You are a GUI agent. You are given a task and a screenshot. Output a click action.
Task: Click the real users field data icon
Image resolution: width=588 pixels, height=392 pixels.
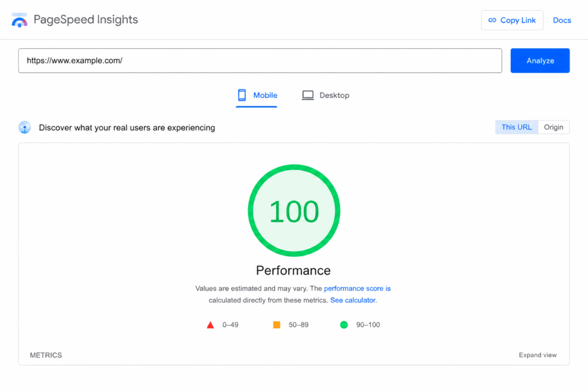click(25, 127)
